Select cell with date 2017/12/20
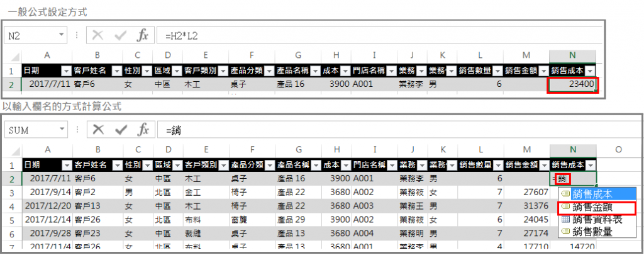The height and width of the screenshot is (255, 644). [x=47, y=206]
